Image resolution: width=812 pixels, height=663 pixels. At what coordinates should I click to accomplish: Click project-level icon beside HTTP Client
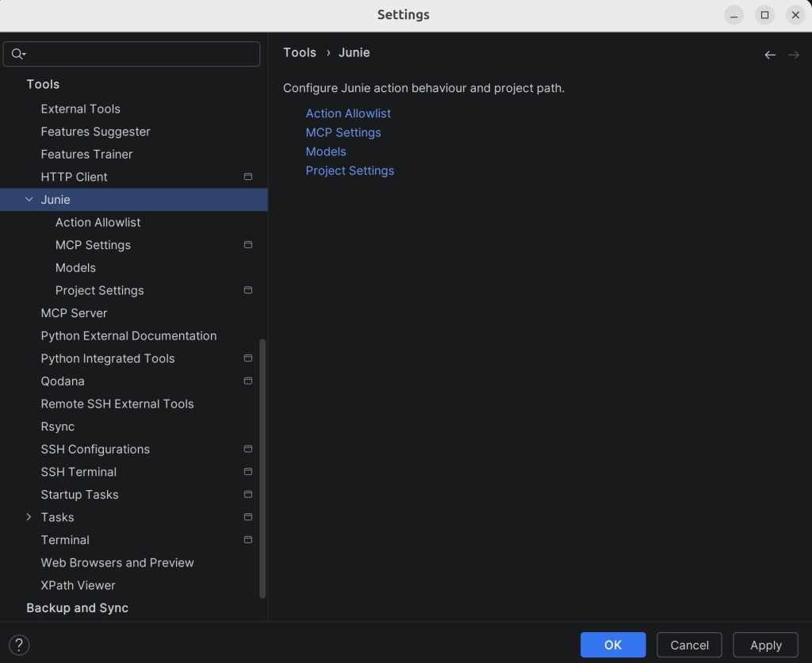coord(248,177)
